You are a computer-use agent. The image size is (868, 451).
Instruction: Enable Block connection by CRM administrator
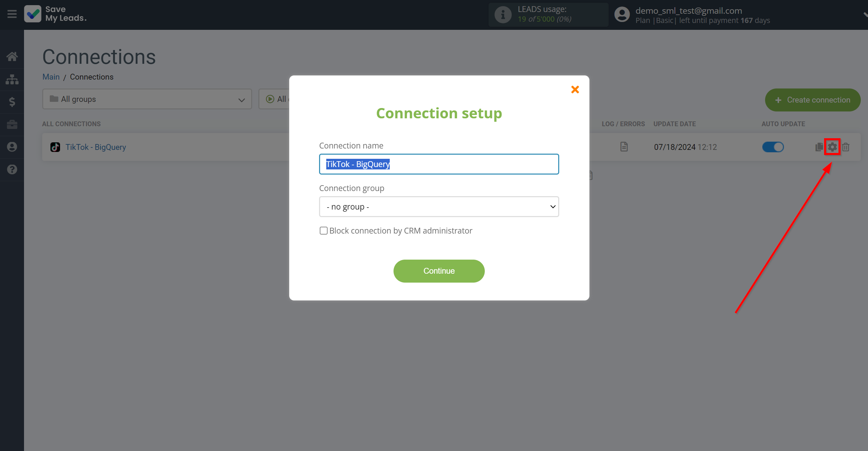pyautogui.click(x=324, y=231)
